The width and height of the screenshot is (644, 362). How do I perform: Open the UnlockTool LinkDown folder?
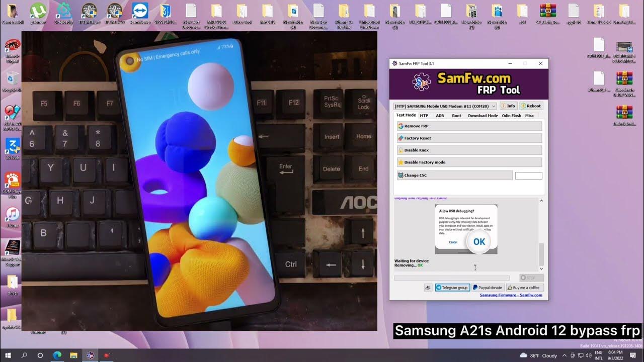click(x=369, y=16)
